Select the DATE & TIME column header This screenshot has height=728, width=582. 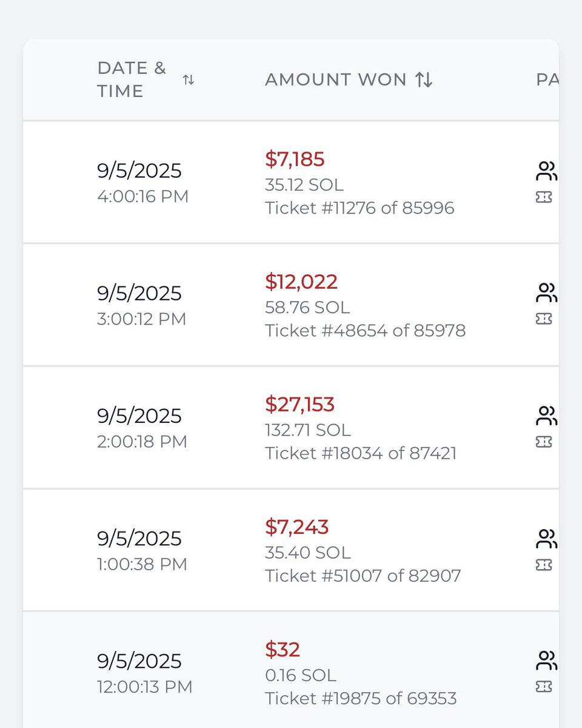(132, 79)
